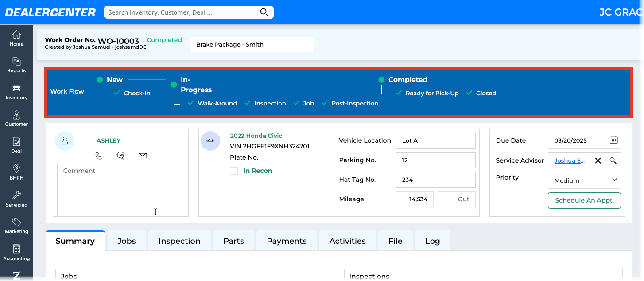
Task: Open BHPH in the sidebar
Action: (16, 172)
